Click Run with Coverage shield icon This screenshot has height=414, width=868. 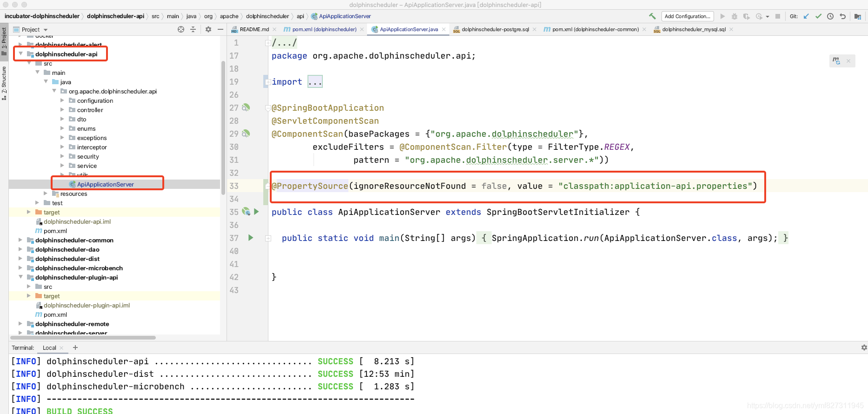click(747, 16)
